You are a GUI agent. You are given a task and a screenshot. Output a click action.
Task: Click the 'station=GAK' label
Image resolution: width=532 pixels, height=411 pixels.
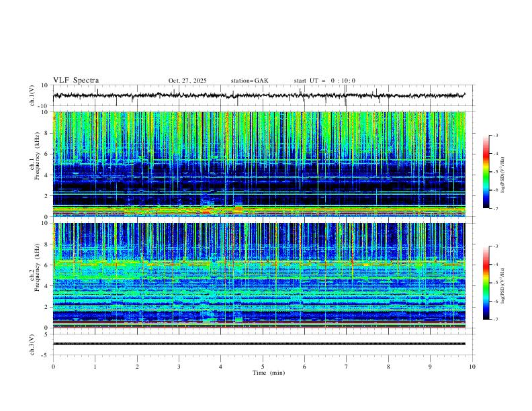click(249, 81)
